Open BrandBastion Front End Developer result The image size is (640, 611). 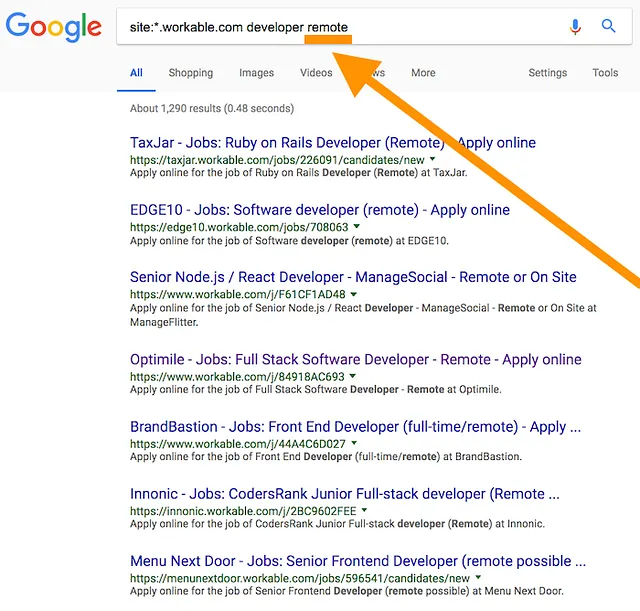(356, 427)
